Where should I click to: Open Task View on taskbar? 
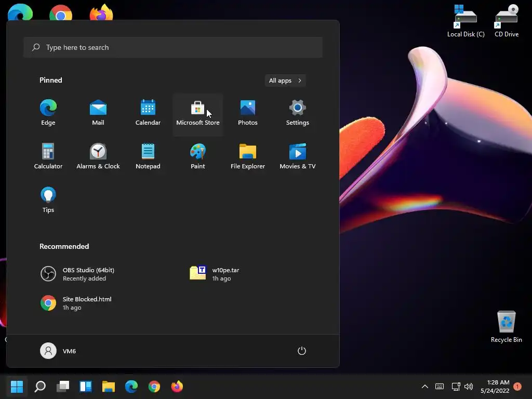coord(63,387)
